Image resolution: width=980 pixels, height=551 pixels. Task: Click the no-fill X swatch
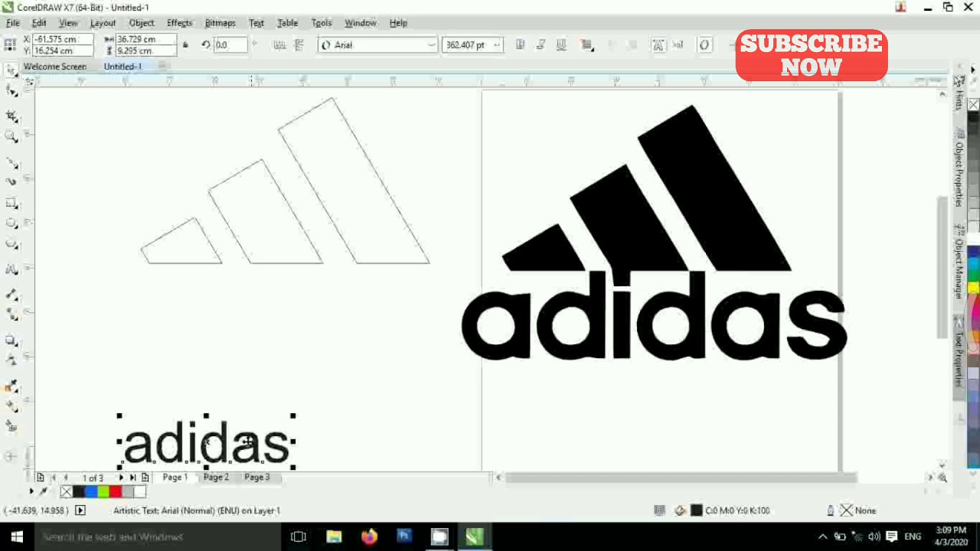(x=66, y=491)
